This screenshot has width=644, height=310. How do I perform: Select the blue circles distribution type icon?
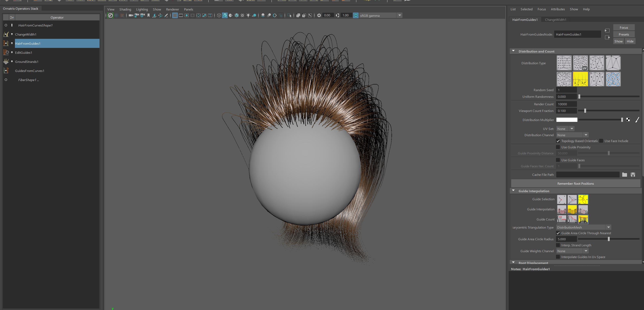tap(613, 79)
